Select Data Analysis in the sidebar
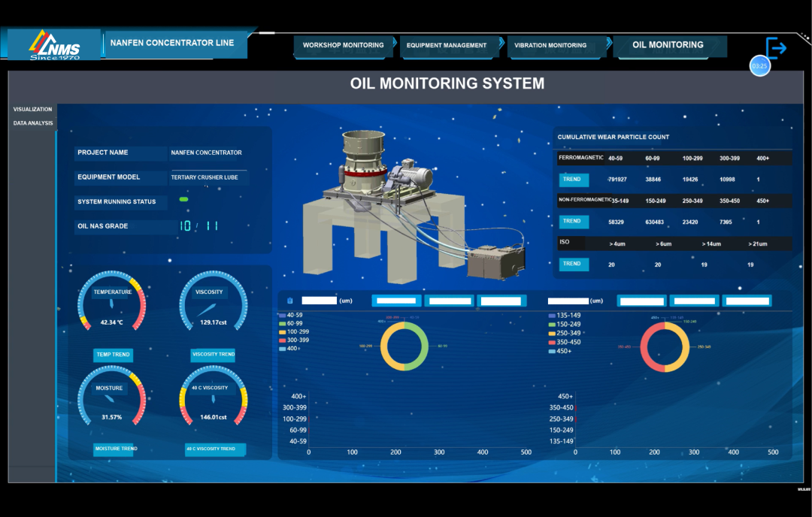Image resolution: width=812 pixels, height=517 pixels. pos(33,123)
